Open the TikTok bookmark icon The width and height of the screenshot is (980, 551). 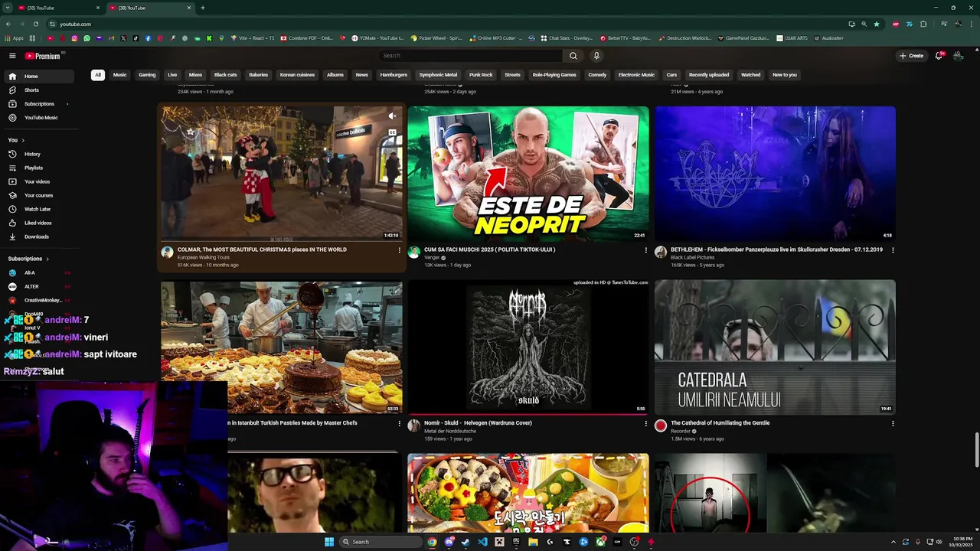click(136, 38)
